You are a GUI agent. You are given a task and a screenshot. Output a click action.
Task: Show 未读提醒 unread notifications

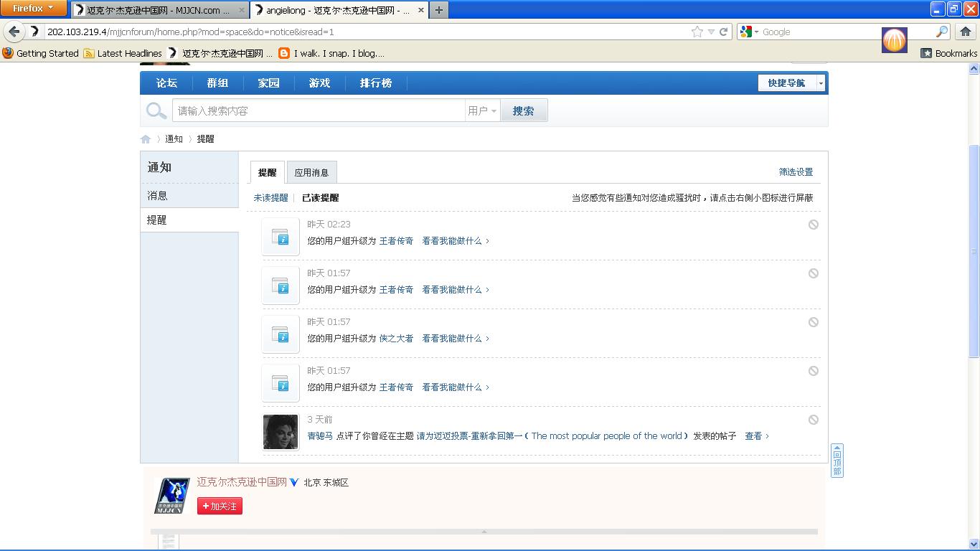270,198
